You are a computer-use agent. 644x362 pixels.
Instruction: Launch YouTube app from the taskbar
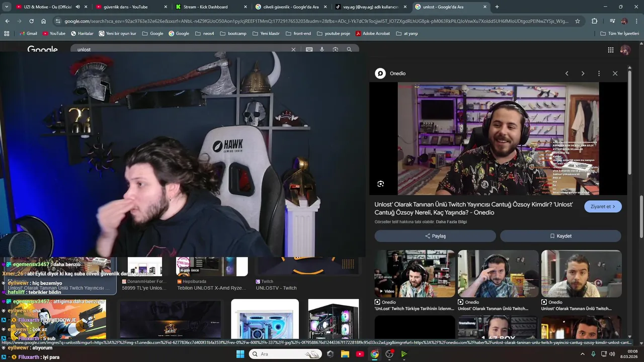[360, 354]
